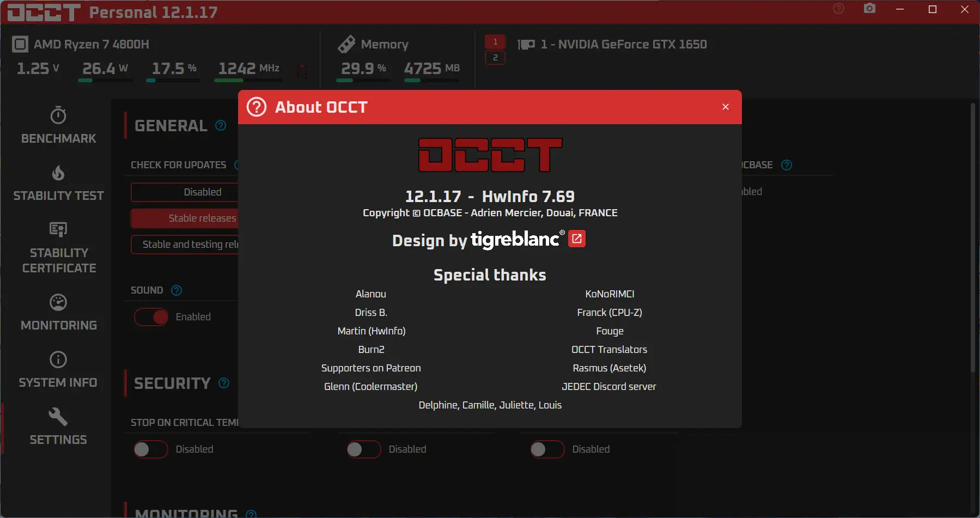The width and height of the screenshot is (980, 518).
Task: Click the 1242 MHz CPU frequency reading
Action: (249, 69)
